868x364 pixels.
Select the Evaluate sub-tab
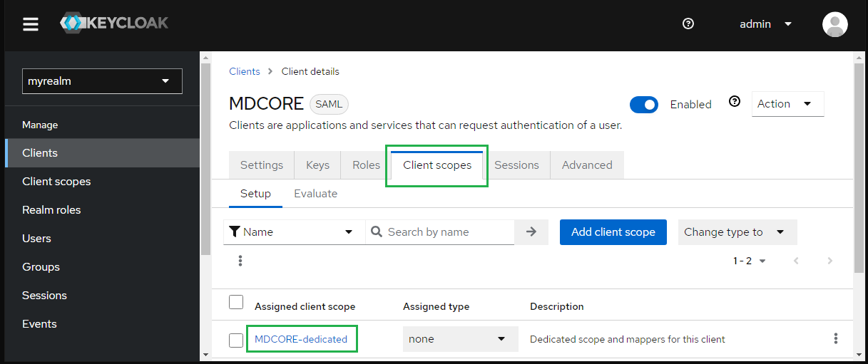tap(315, 194)
